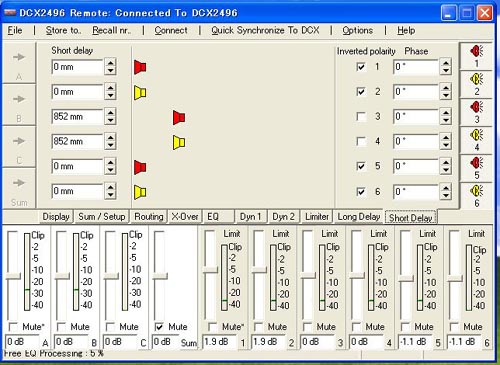This screenshot has height=365, width=500.
Task: Open the Options menu
Action: [357, 30]
